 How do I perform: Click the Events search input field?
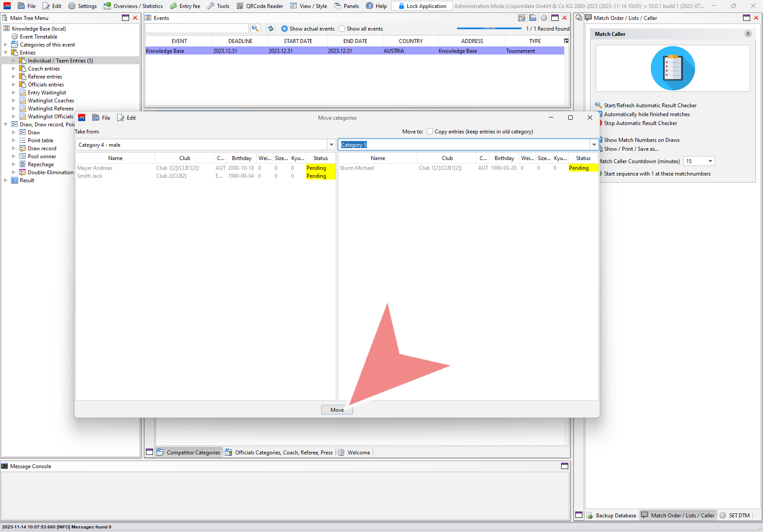click(197, 28)
